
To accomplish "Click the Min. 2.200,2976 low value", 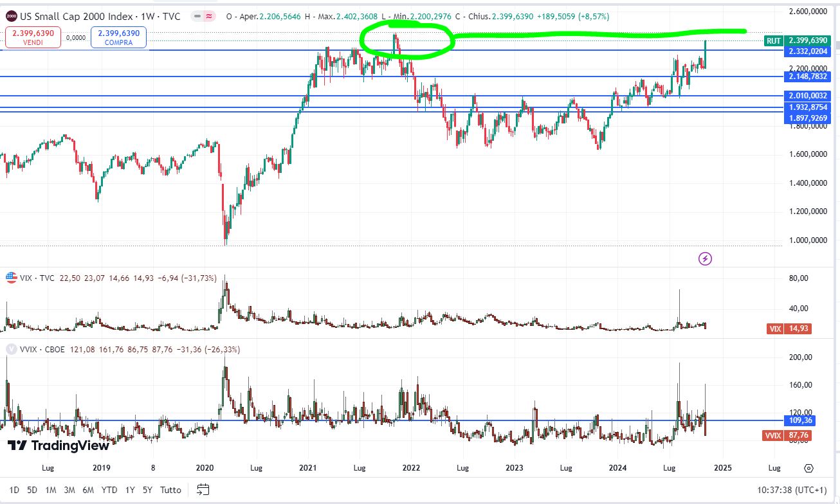I will point(423,16).
